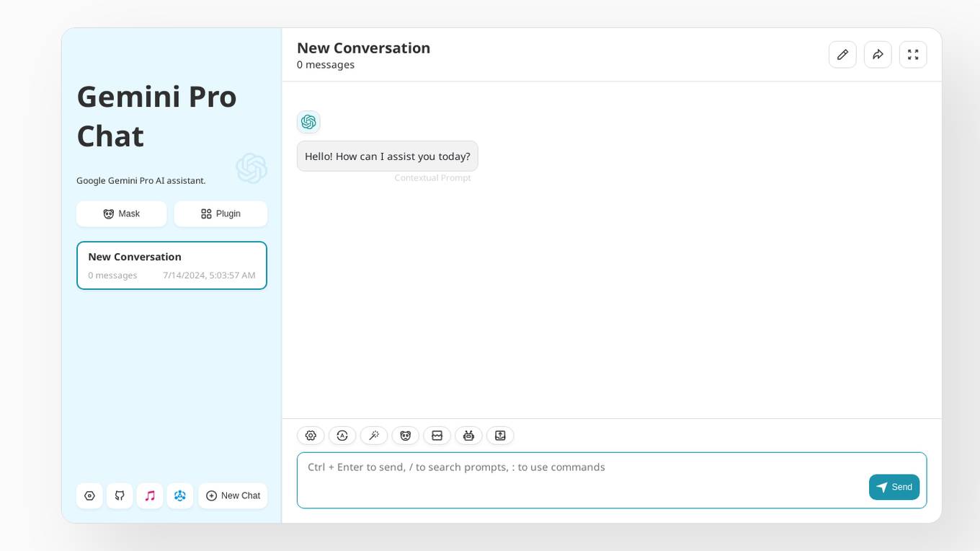
Task: Open the Plugin button
Action: pos(220,214)
